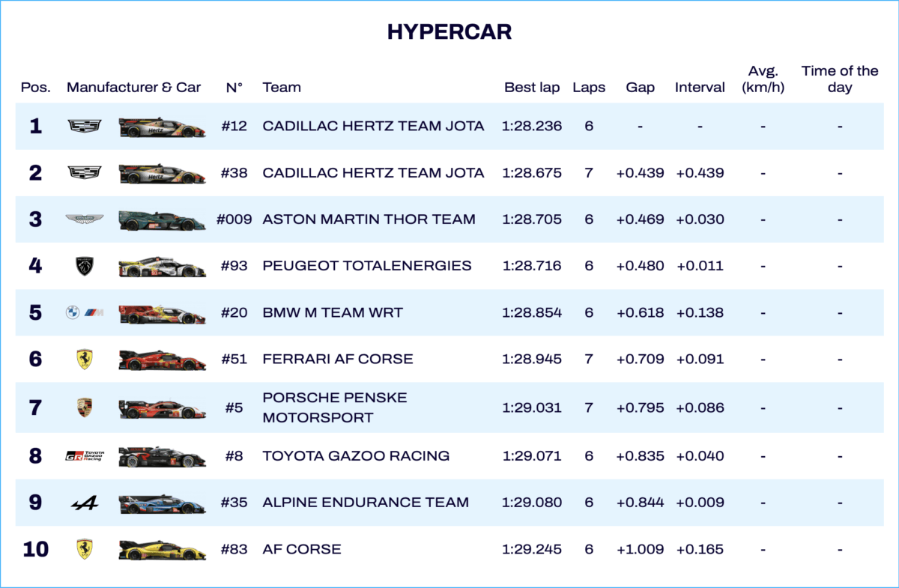The height and width of the screenshot is (588, 899).
Task: Click the AF CORSE team name in the #83 row
Action: point(302,549)
